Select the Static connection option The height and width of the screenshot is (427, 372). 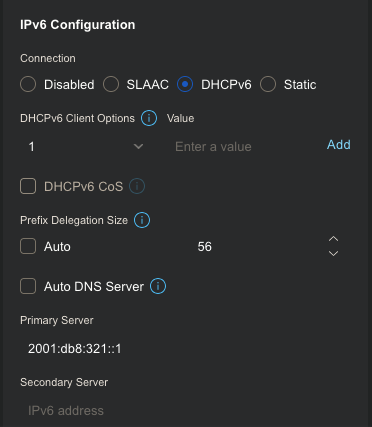[x=268, y=84]
